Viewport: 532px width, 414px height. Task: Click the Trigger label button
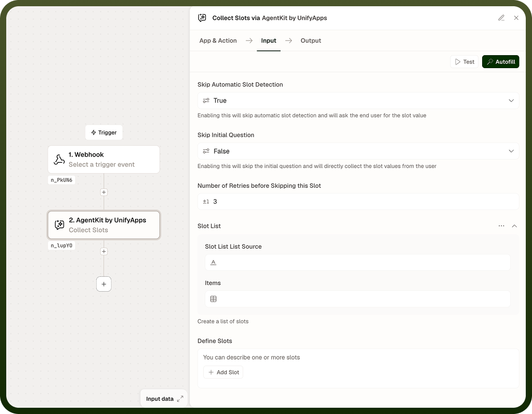pos(104,133)
